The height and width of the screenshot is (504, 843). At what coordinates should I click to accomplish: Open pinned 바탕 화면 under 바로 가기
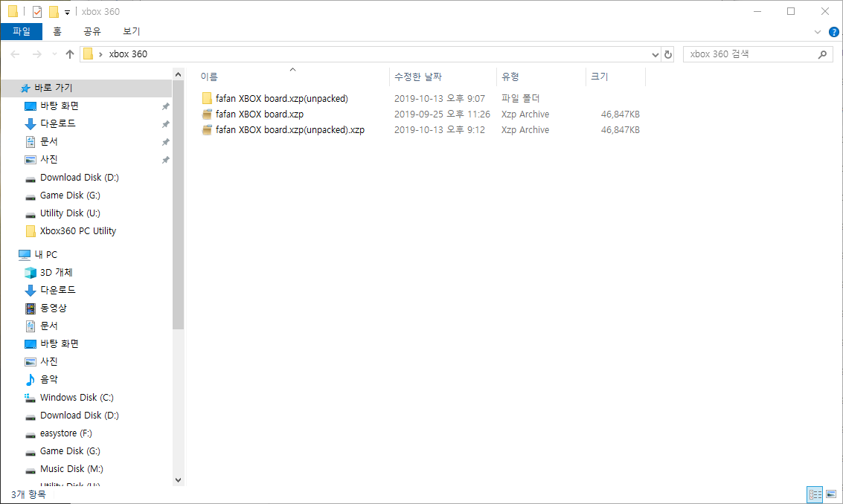coord(59,106)
